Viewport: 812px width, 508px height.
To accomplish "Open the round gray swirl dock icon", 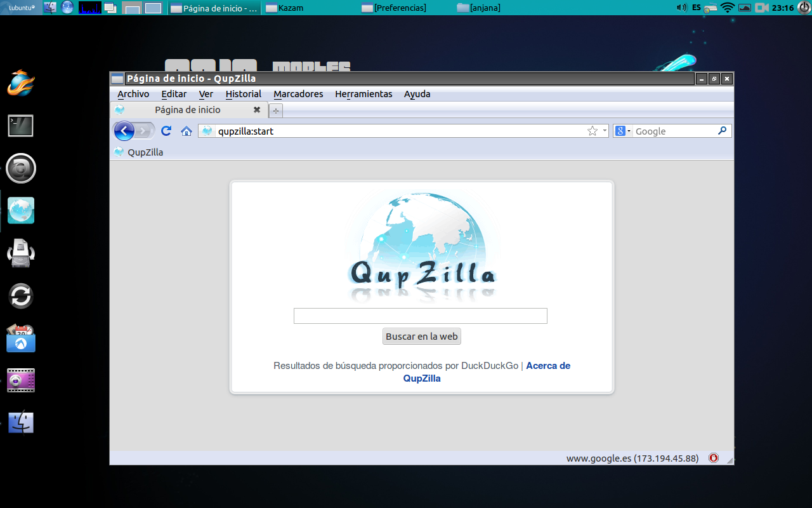I will [x=21, y=168].
